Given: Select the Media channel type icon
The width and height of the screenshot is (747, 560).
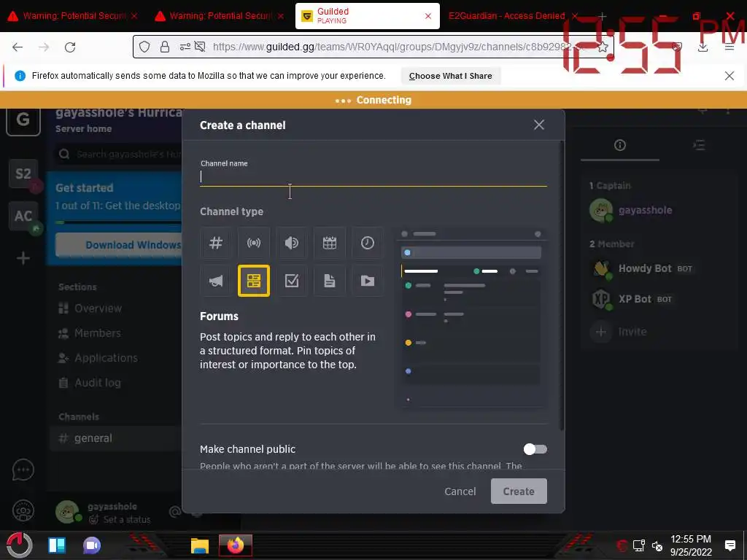Looking at the screenshot, I should tap(368, 281).
